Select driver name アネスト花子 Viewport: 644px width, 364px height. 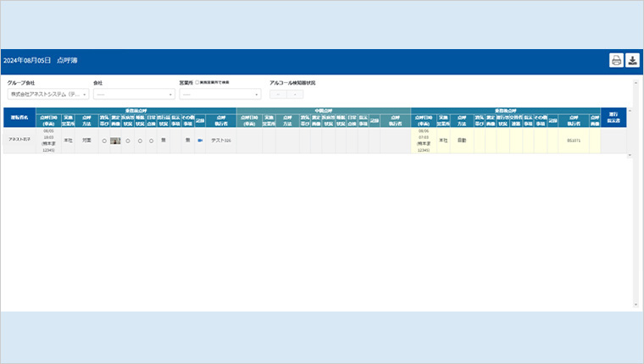(19, 141)
